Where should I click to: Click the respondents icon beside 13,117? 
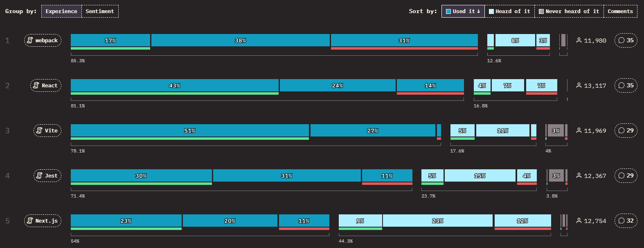[579, 85]
